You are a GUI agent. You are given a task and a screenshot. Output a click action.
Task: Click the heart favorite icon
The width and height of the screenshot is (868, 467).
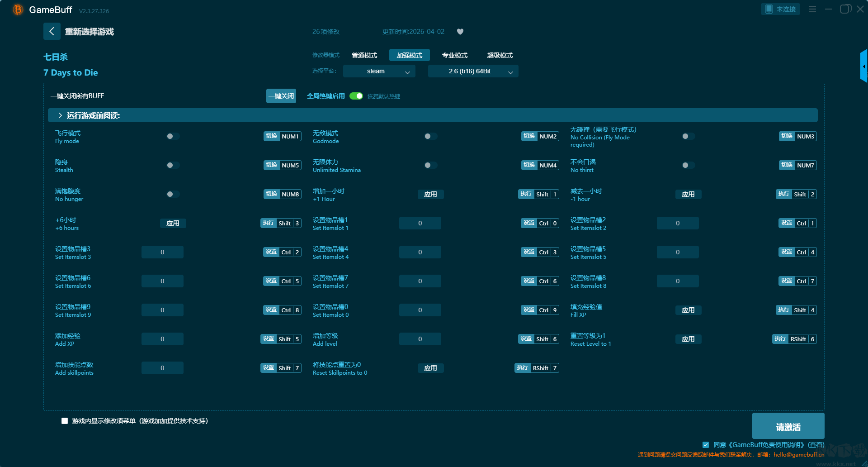[460, 32]
